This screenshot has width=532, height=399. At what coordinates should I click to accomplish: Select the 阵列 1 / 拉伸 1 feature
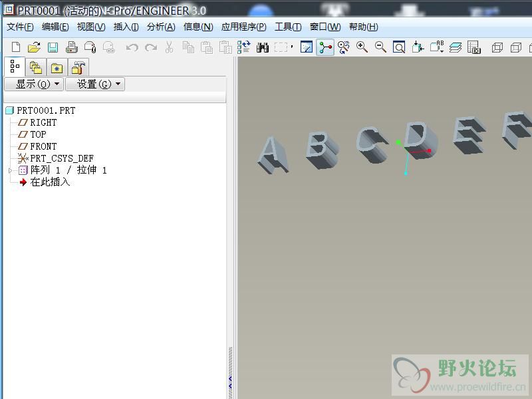(x=68, y=170)
